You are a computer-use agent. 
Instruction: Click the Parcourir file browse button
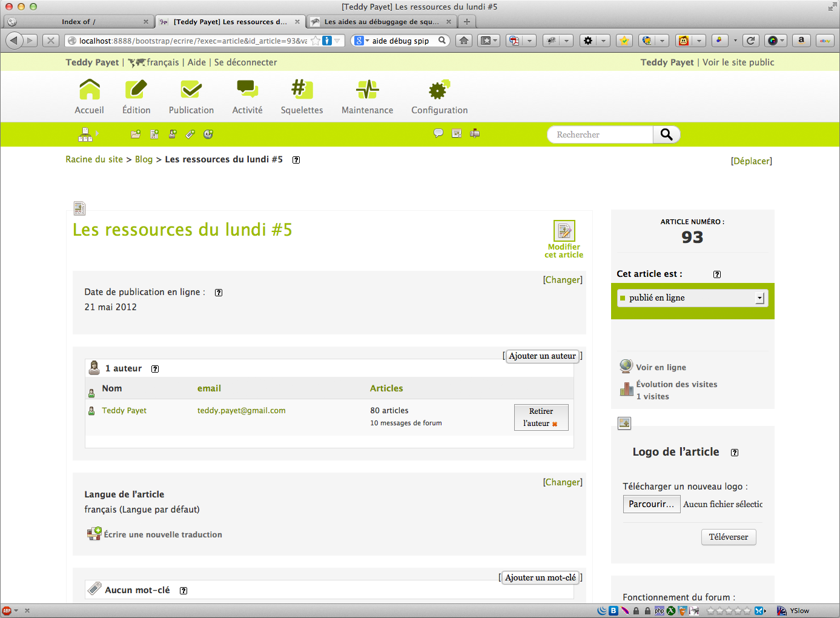(x=651, y=504)
